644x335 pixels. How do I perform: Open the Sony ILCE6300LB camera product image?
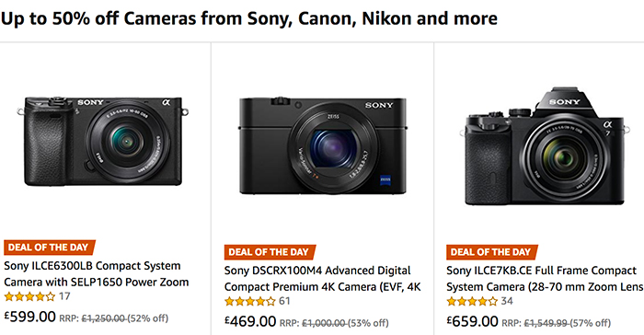pos(103,141)
